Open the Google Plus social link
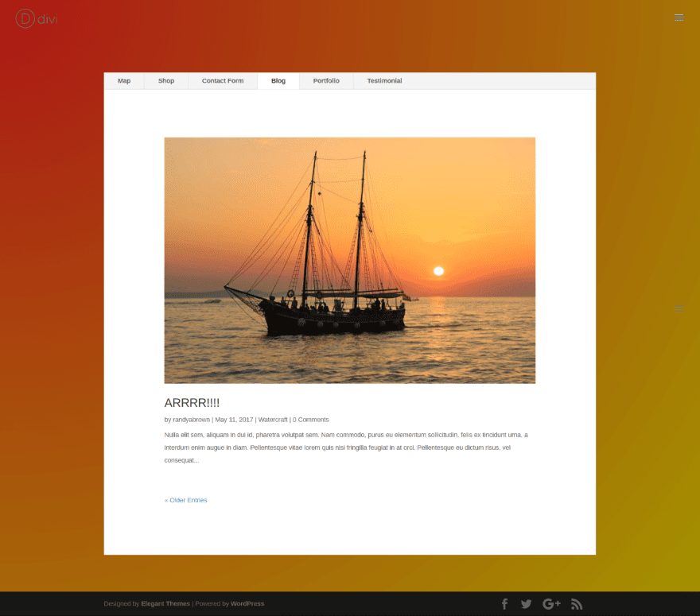 [551, 604]
